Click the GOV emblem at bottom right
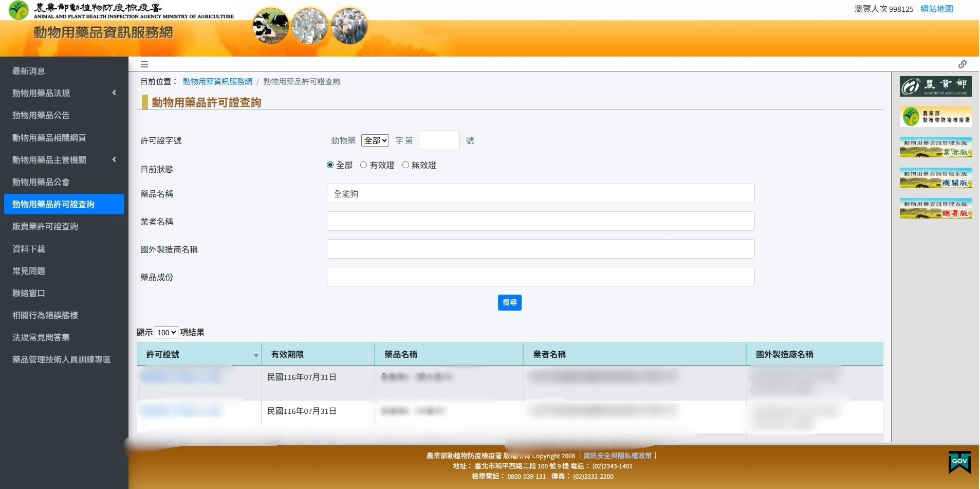The image size is (980, 489). (958, 462)
